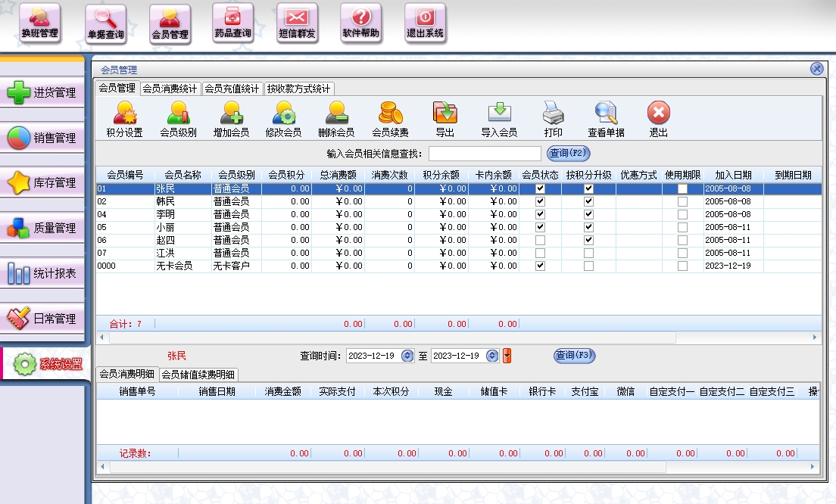836x504 pixels.
Task: Expand the orange date range preset arrow
Action: (507, 356)
